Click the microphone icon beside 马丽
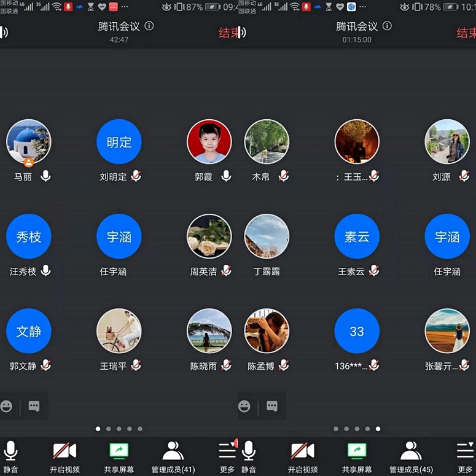The width and height of the screenshot is (476, 476). click(45, 176)
